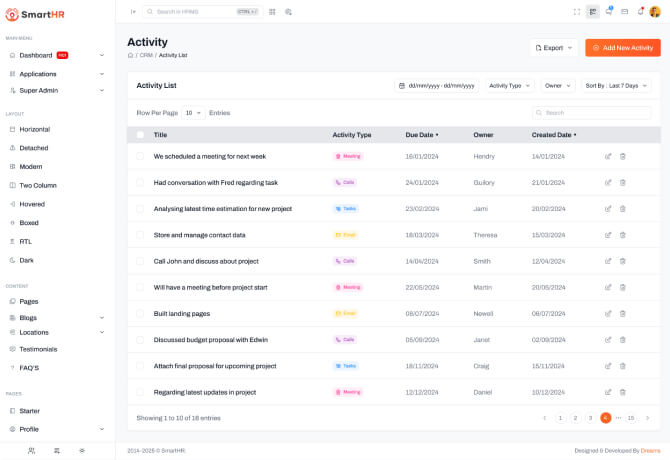Tick checkbox for 'Call John and discuss about project'
Image resolution: width=670 pixels, height=460 pixels.
click(x=140, y=261)
